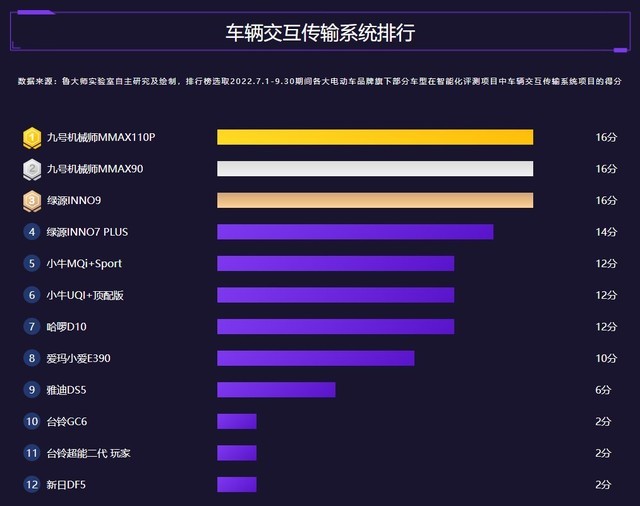Click the yellow bar for 九号机械师MMAX110P

pyautogui.click(x=375, y=137)
